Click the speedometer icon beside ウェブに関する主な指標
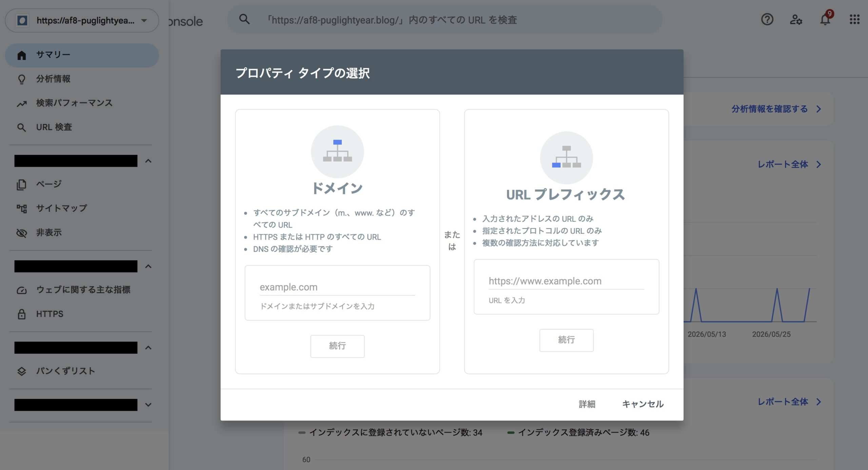The width and height of the screenshot is (868, 470). (22, 290)
